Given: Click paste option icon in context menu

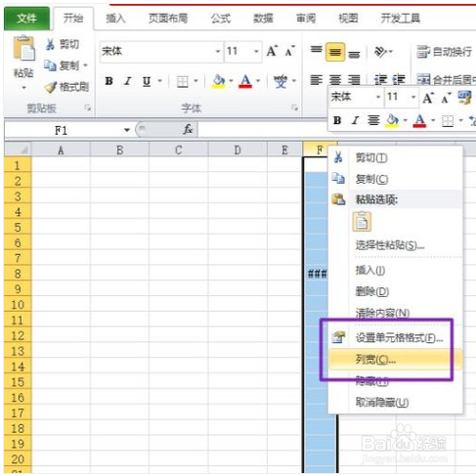Looking at the screenshot, I should point(362,222).
